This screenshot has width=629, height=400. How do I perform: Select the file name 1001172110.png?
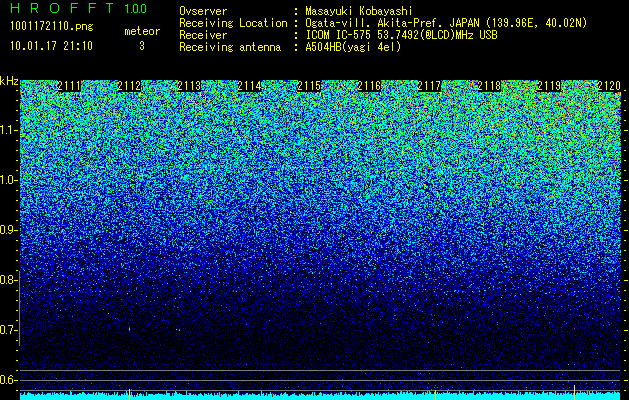coord(52,27)
